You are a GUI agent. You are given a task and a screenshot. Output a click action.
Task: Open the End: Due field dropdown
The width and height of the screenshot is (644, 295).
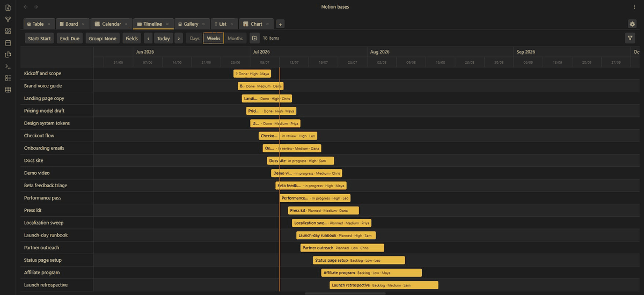pyautogui.click(x=70, y=38)
